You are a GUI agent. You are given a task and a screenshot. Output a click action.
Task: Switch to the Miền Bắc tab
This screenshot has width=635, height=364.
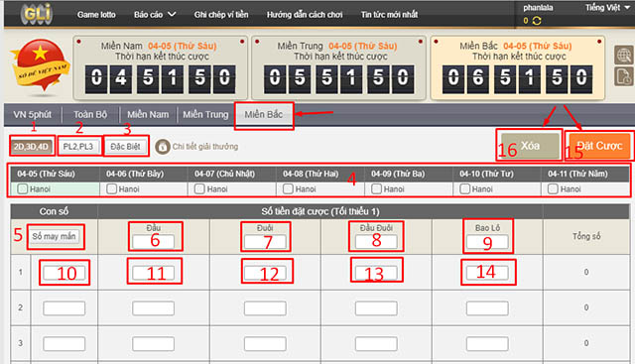click(264, 115)
